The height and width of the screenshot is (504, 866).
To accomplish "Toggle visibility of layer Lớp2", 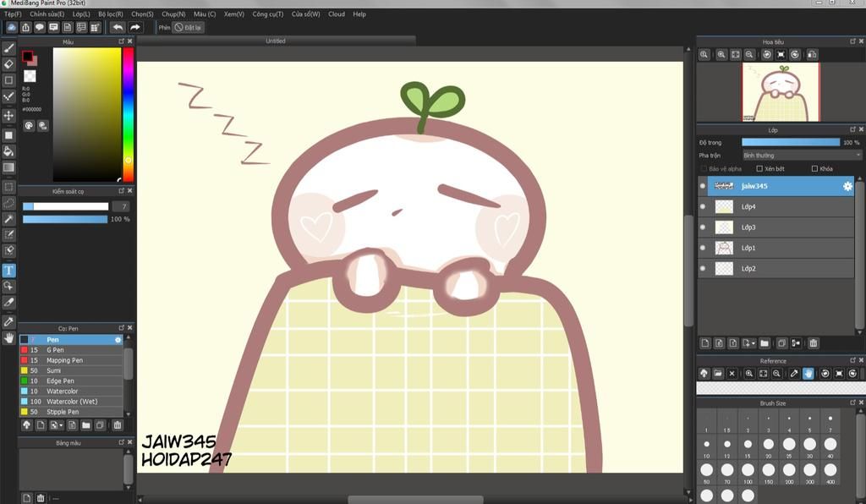I will (703, 268).
